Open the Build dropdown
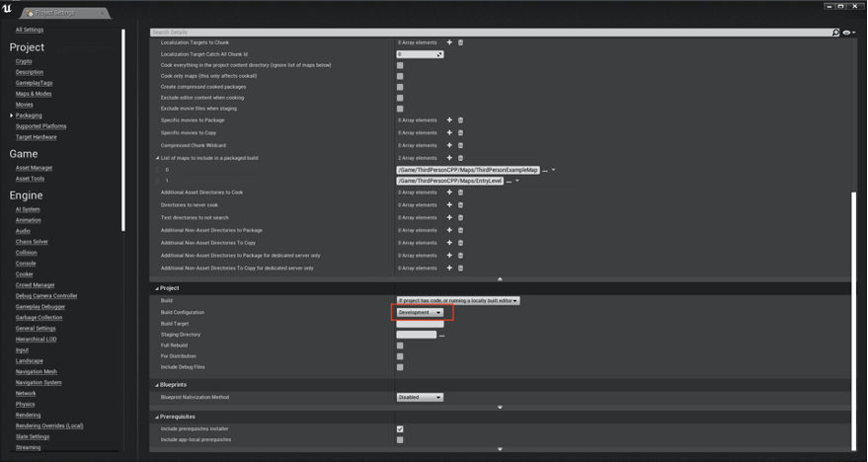This screenshot has width=868, height=462. coord(458,300)
